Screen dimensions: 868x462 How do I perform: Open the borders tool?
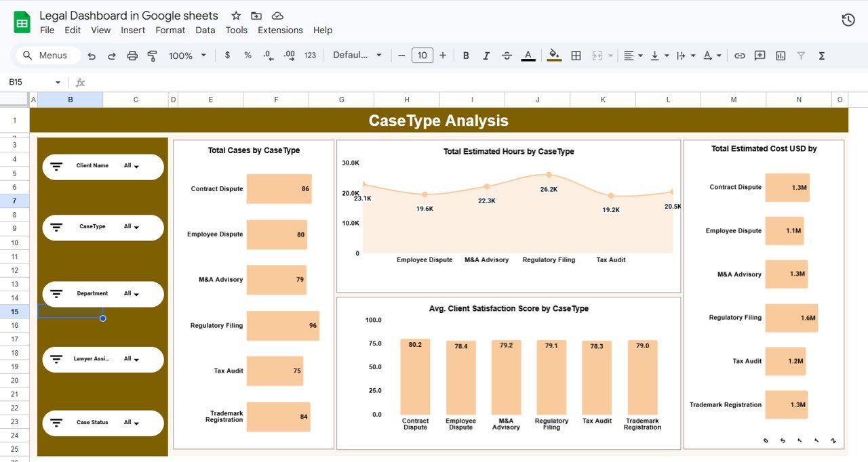[x=576, y=55]
